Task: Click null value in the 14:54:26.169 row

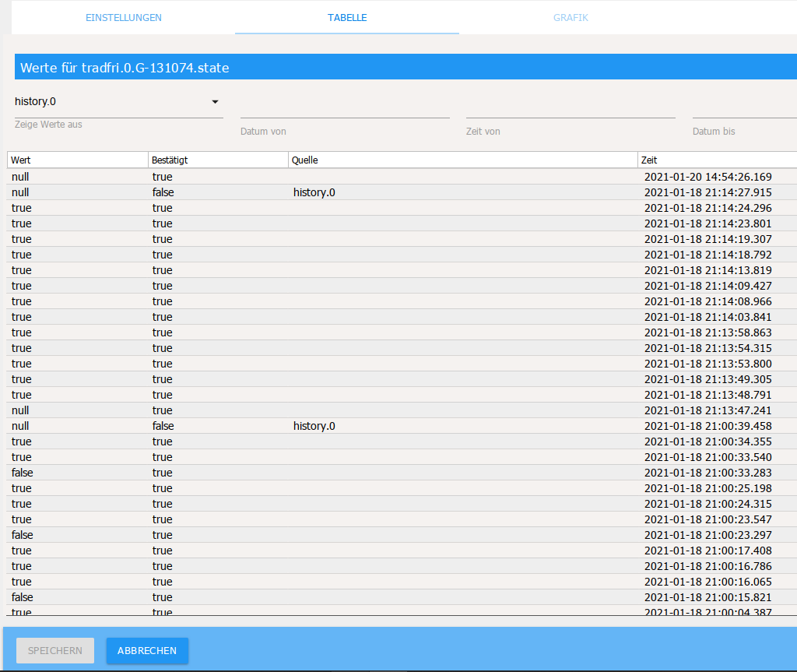Action: click(20, 177)
